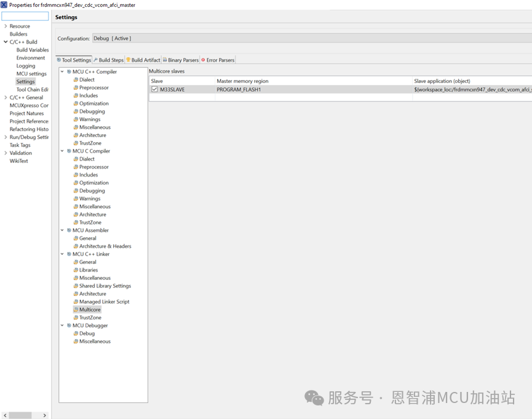
Task: Select Architecture & Headers icon
Action: tap(76, 246)
